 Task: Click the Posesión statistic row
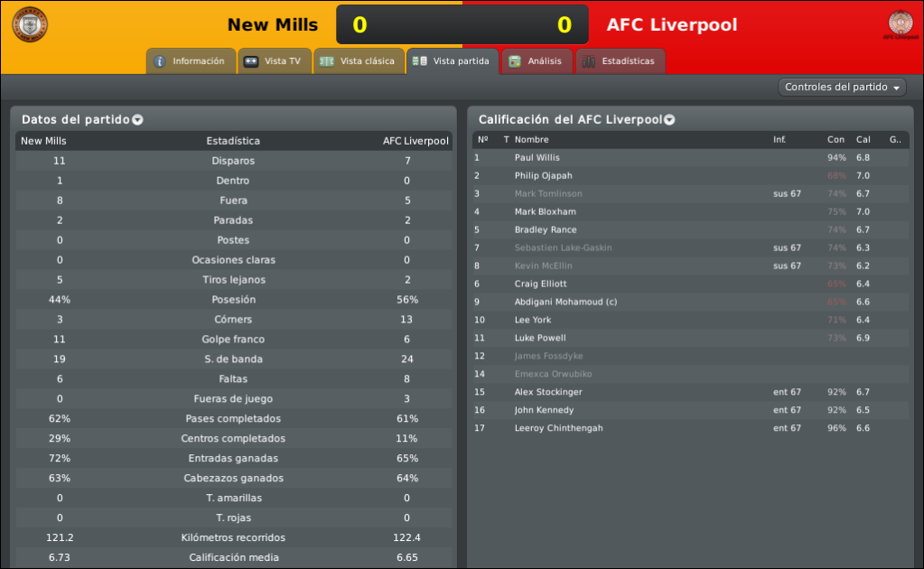234,300
